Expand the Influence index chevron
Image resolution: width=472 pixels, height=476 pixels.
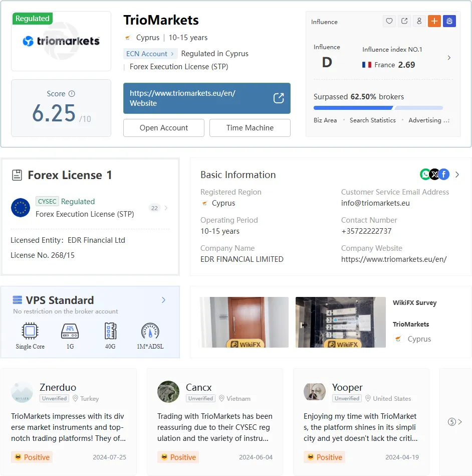449,58
